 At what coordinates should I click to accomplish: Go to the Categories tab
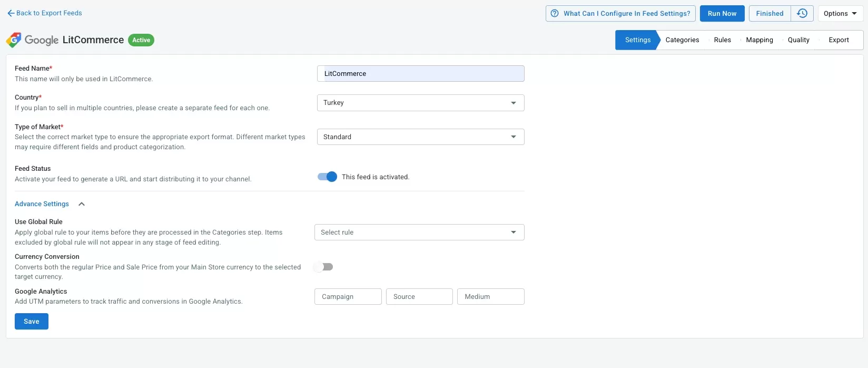682,40
